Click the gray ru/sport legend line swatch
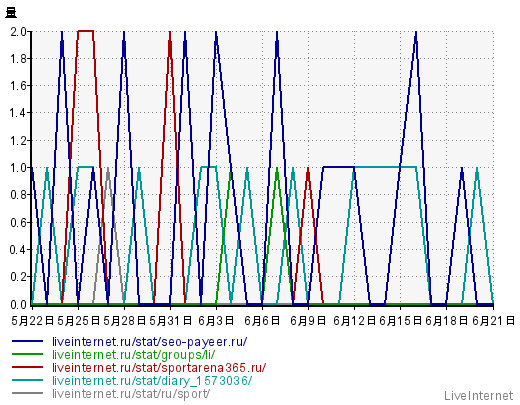 pyautogui.click(x=27, y=393)
